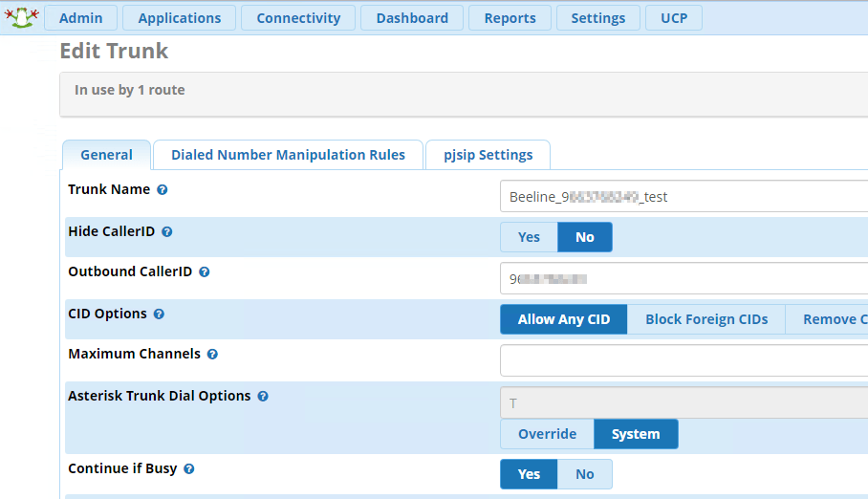Expand the Applications menu

click(179, 18)
